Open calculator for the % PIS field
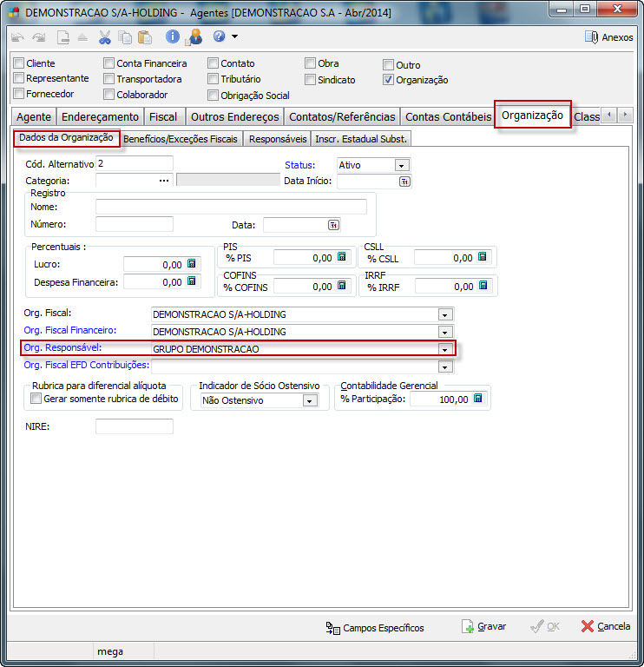 click(x=342, y=257)
